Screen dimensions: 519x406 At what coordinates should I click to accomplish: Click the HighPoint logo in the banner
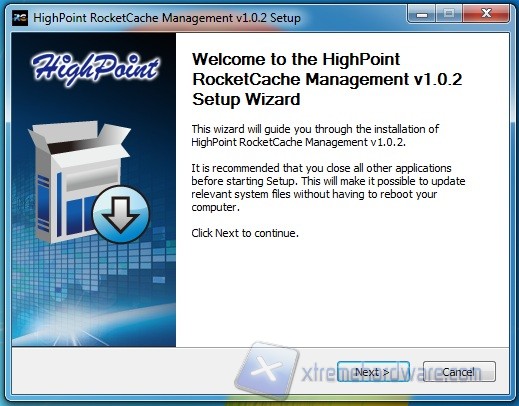click(x=95, y=68)
